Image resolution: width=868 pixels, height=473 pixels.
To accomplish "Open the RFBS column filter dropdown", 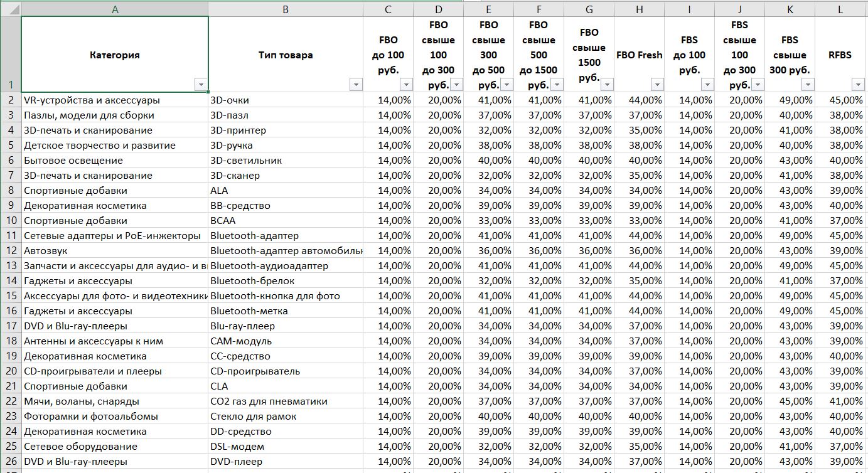I will coord(858,85).
